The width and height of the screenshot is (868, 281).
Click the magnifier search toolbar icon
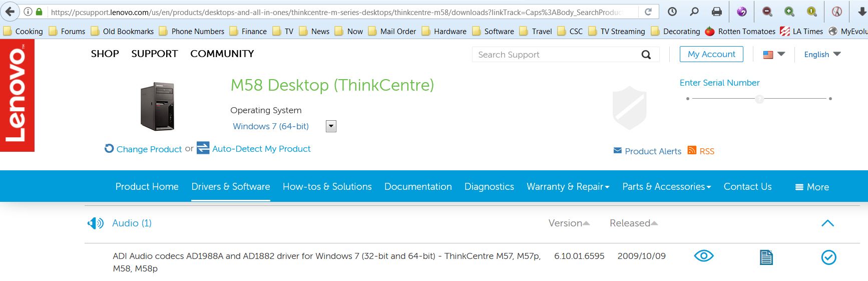click(x=694, y=12)
